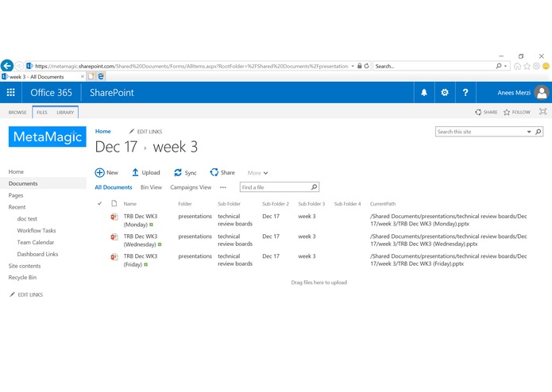Screen dimensions: 552x392
Task: Click the MetaMagic site logo
Action: (x=47, y=136)
